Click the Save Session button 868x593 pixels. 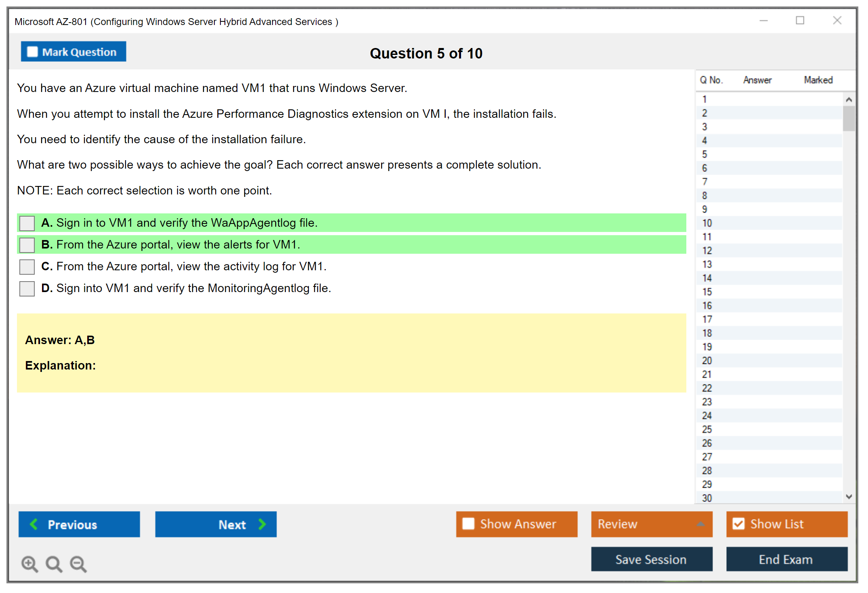tap(651, 559)
